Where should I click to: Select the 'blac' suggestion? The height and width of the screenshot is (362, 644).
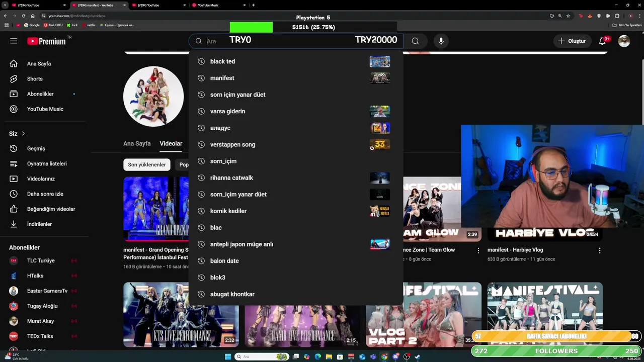(296, 227)
